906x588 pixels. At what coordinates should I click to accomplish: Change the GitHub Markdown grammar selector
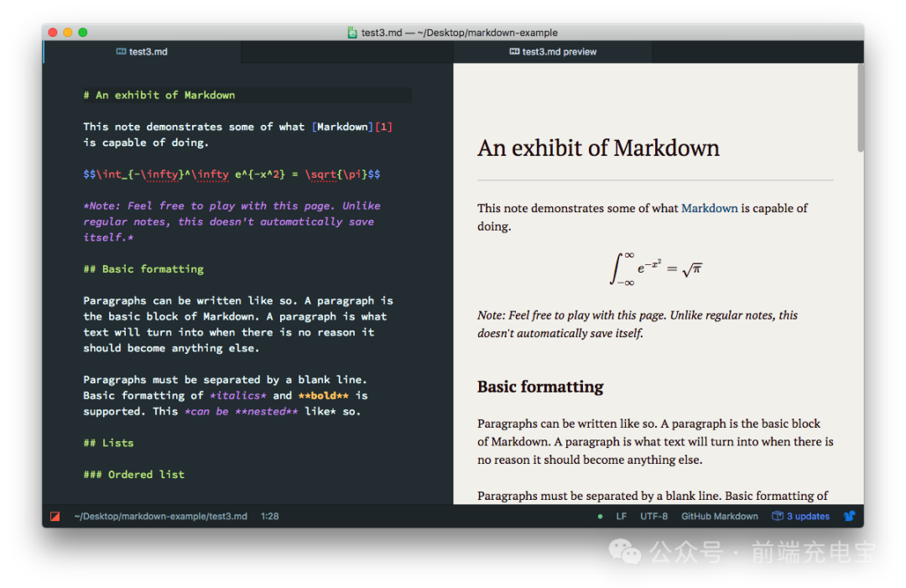pyautogui.click(x=720, y=517)
